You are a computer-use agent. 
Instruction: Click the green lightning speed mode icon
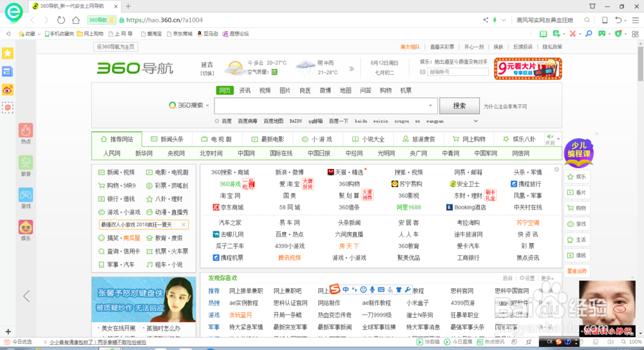[x=495, y=20]
